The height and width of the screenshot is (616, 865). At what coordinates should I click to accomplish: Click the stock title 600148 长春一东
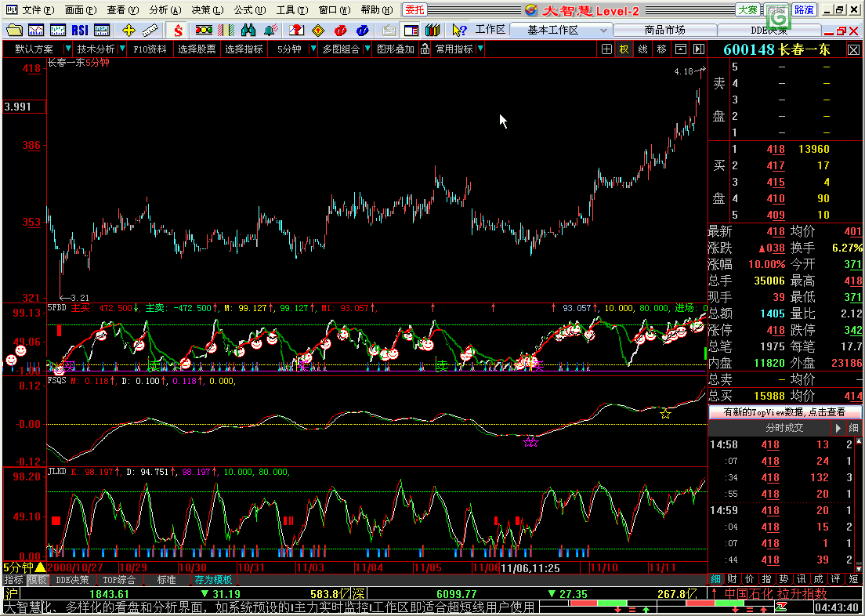click(776, 49)
